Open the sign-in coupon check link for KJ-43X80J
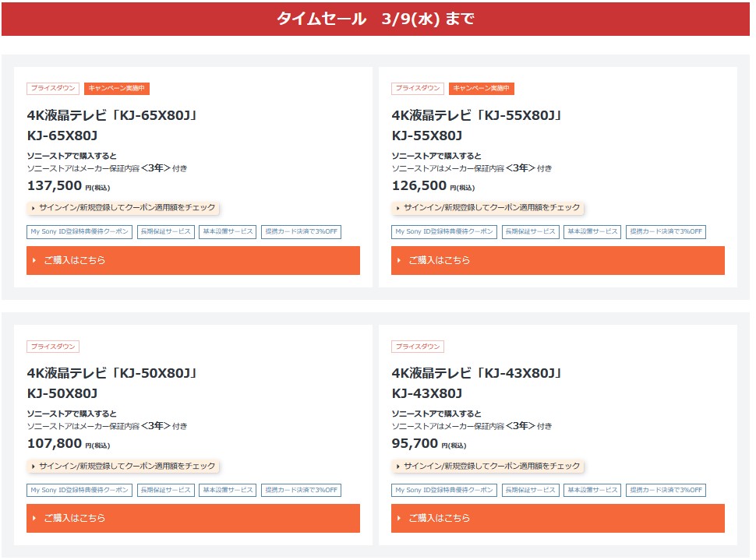 (x=488, y=466)
